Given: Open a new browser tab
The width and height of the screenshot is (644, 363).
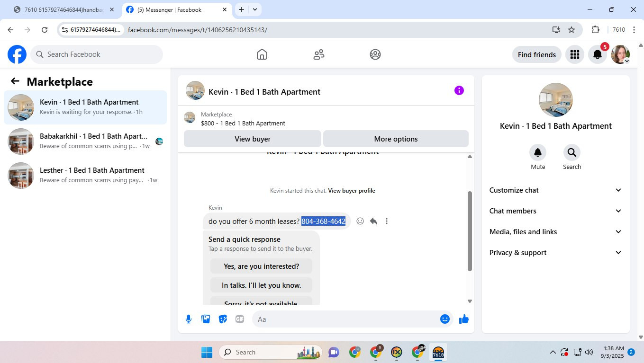Looking at the screenshot, I should (x=242, y=9).
